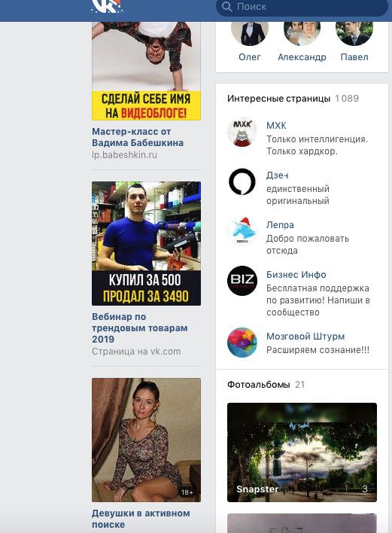Open the Лепра unicorn avatar

[242, 231]
